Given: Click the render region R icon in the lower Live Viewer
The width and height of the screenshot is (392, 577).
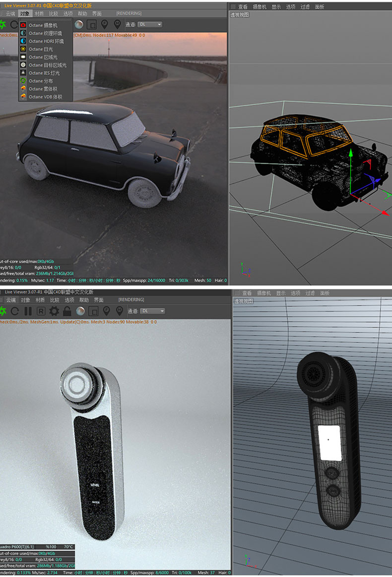Looking at the screenshot, I should tap(41, 311).
